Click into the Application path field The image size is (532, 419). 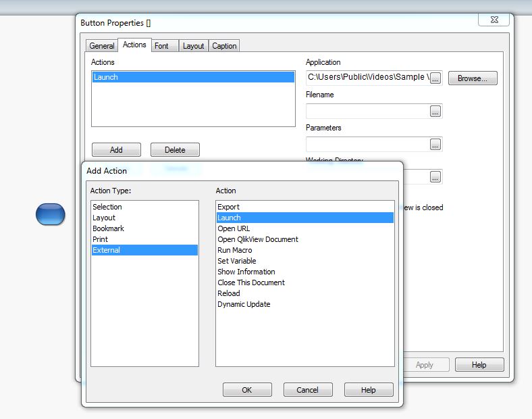[368, 78]
